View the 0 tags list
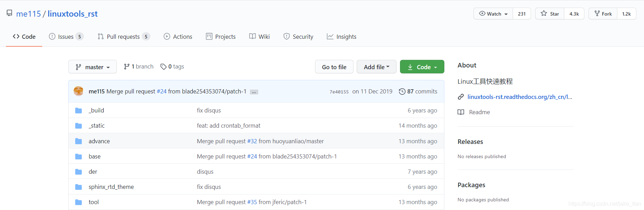Viewport: 644px width, 210px height. tap(172, 66)
